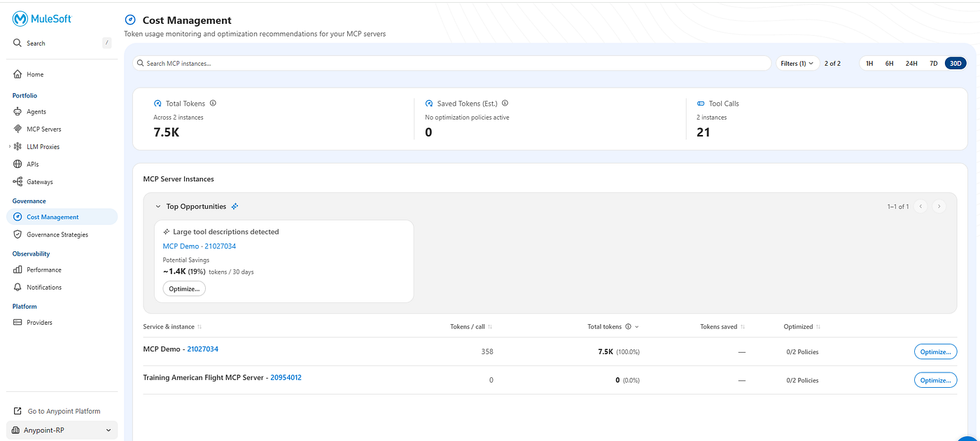Click the Search MCP instances field
The height and width of the screenshot is (441, 980).
[x=452, y=63]
